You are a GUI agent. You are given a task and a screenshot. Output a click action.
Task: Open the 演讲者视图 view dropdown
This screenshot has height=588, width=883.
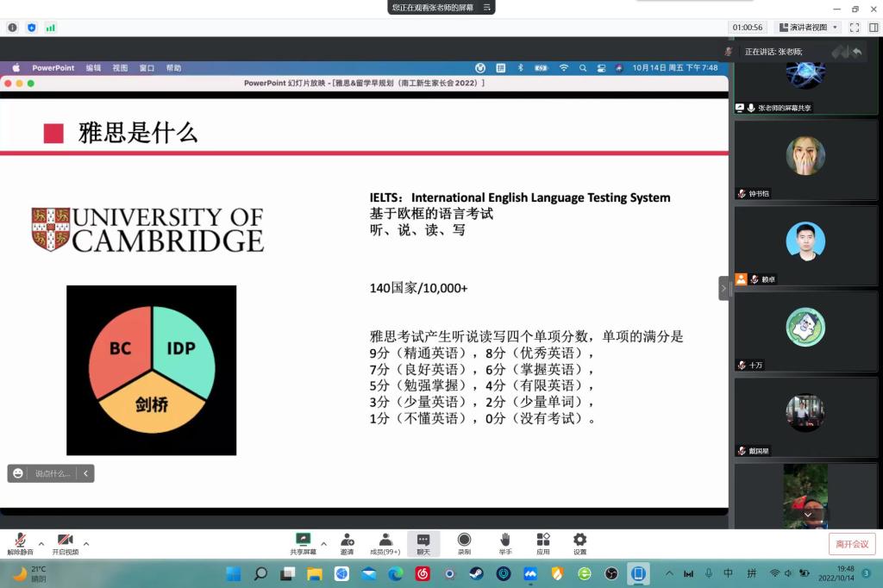point(807,28)
